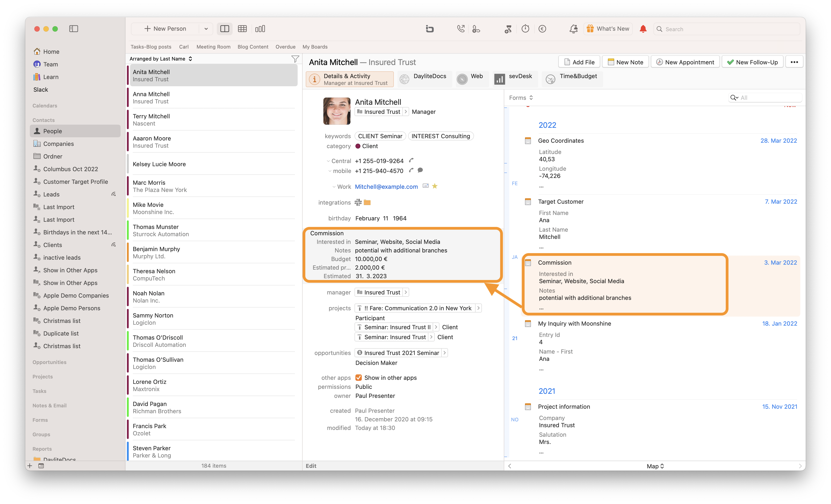This screenshot has height=504, width=831.
Task: Click the euro currency toolbar icon
Action: pyautogui.click(x=542, y=29)
